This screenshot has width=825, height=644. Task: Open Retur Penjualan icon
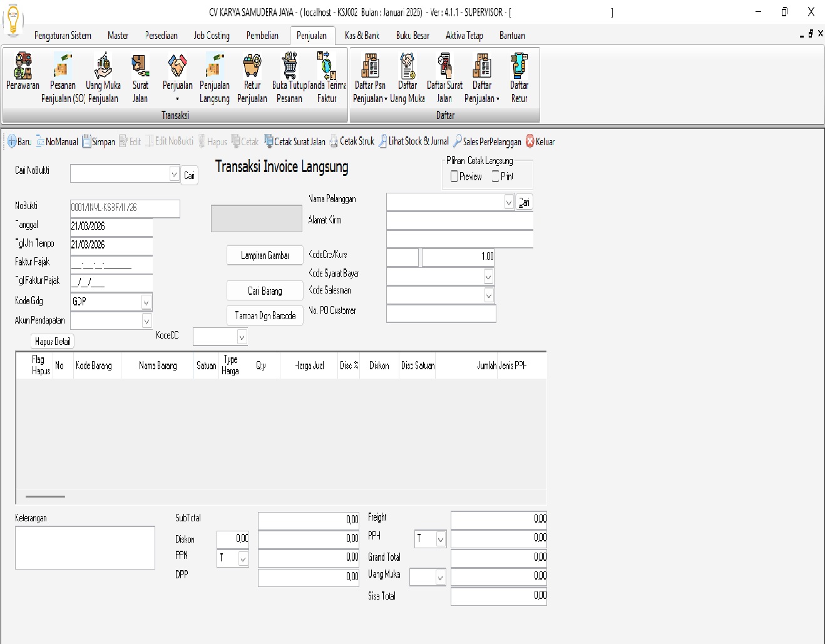(252, 66)
